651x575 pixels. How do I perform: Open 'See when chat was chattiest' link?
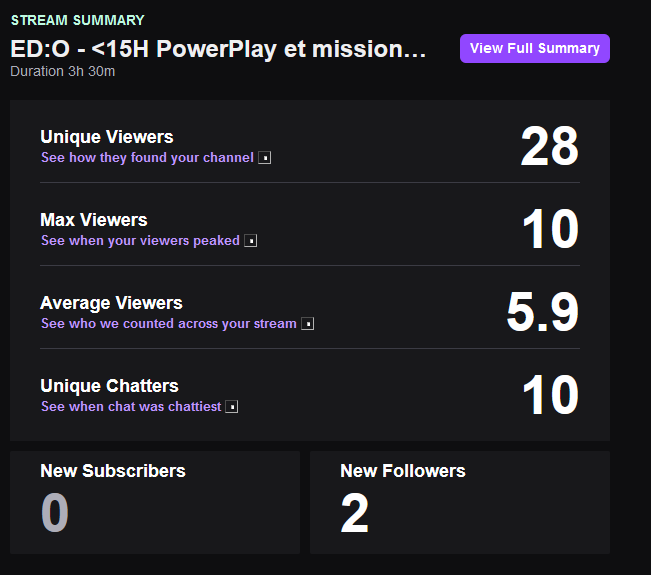131,406
